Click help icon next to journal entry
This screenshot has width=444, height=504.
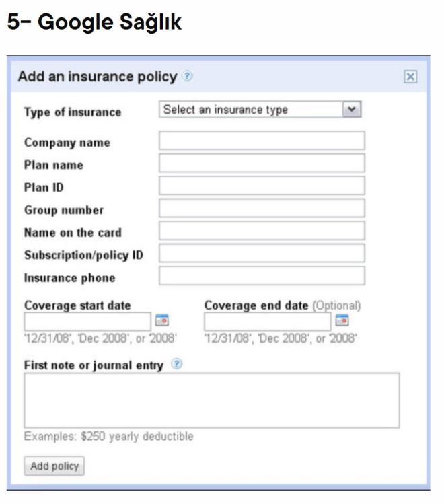pos(176,365)
